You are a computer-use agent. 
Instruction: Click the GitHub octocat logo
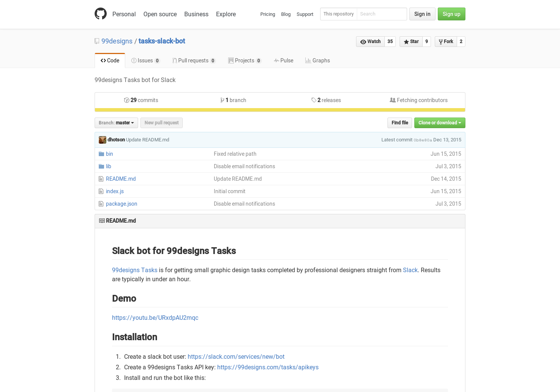pos(101,14)
